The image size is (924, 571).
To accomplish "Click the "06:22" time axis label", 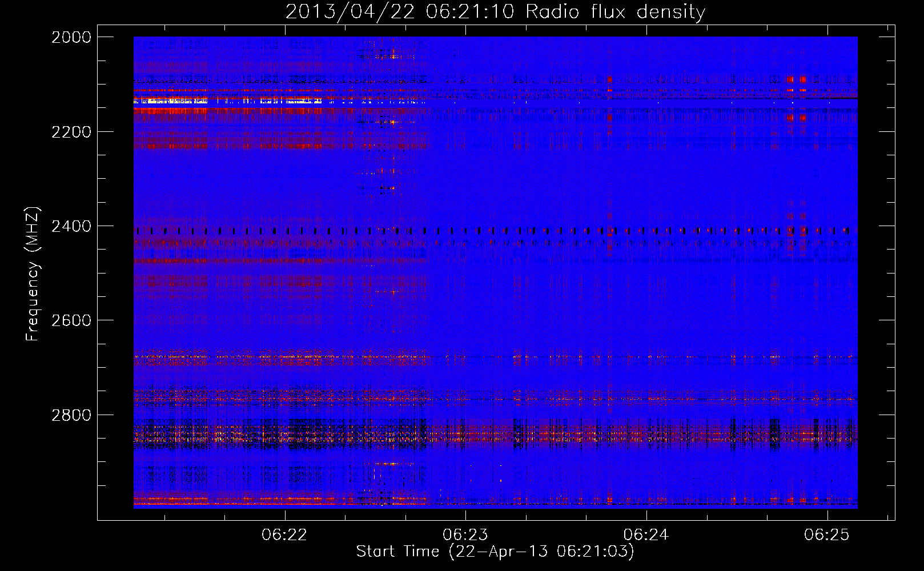I will pos(284,535).
